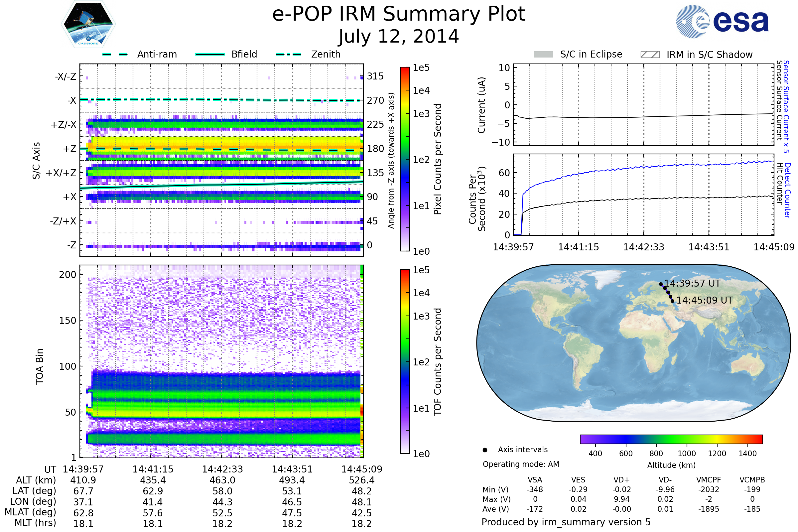Click the July 12, 2014 date text
Image resolution: width=798 pixels, height=532 pixels.
tap(399, 37)
